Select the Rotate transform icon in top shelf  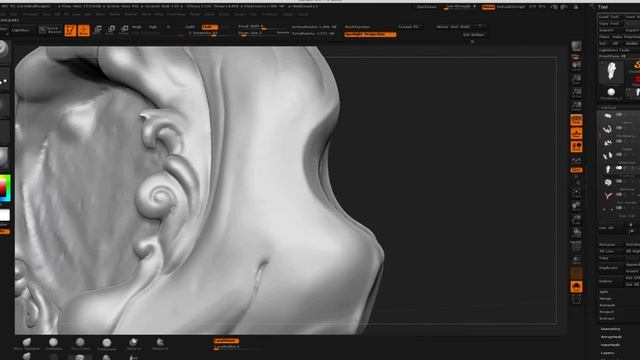click(x=124, y=30)
